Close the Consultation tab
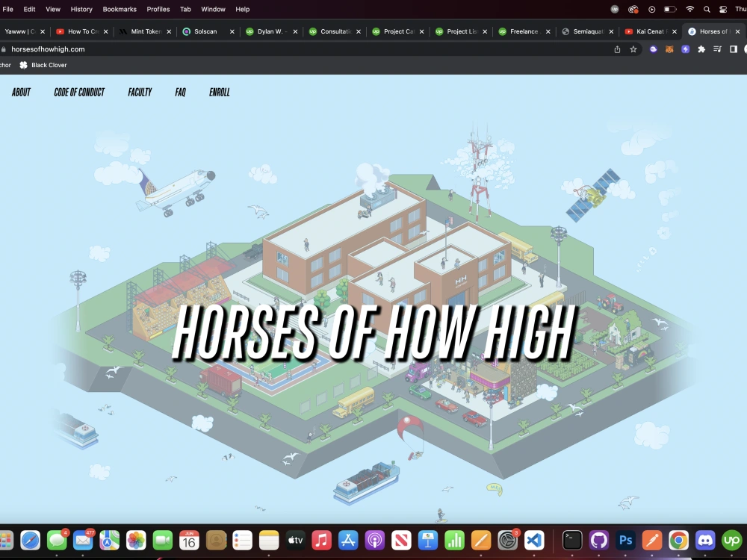 pos(359,31)
